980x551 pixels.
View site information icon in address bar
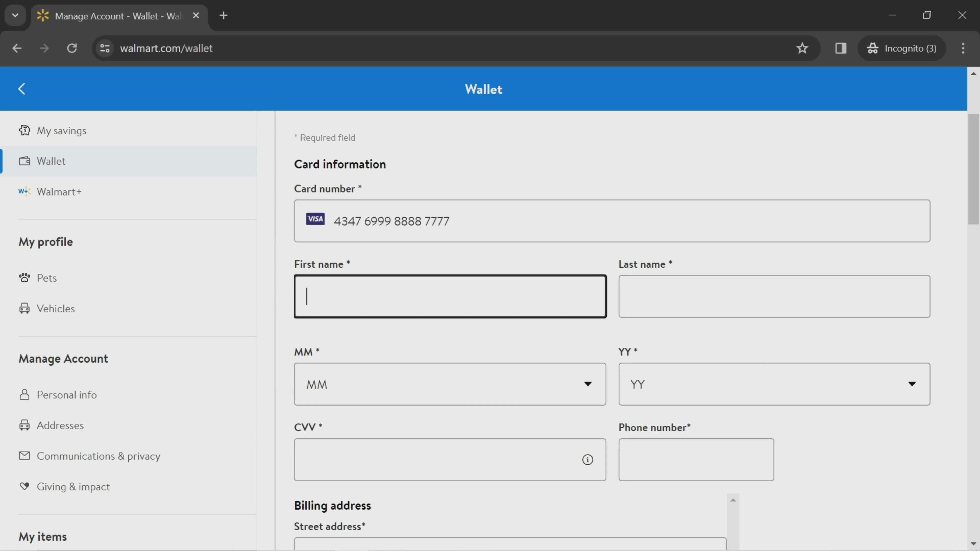coord(105,48)
